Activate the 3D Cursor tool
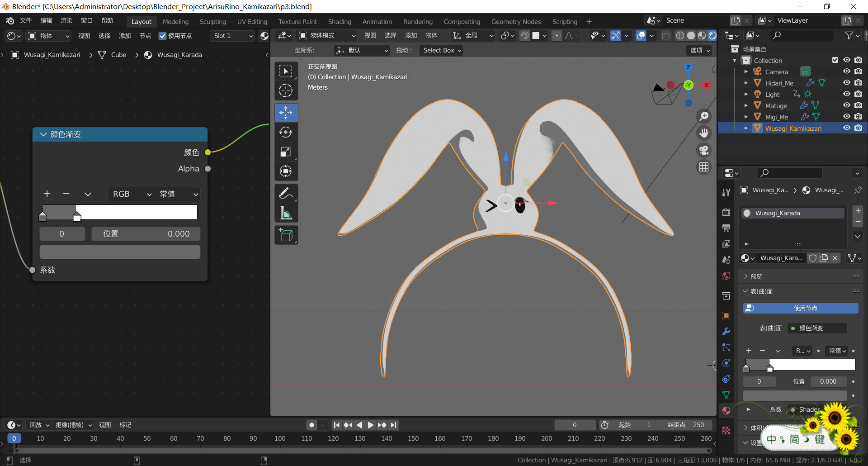 (x=286, y=91)
